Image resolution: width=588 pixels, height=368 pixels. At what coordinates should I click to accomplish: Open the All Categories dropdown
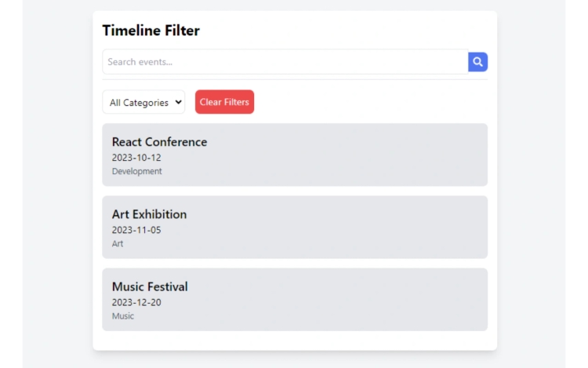pos(143,102)
